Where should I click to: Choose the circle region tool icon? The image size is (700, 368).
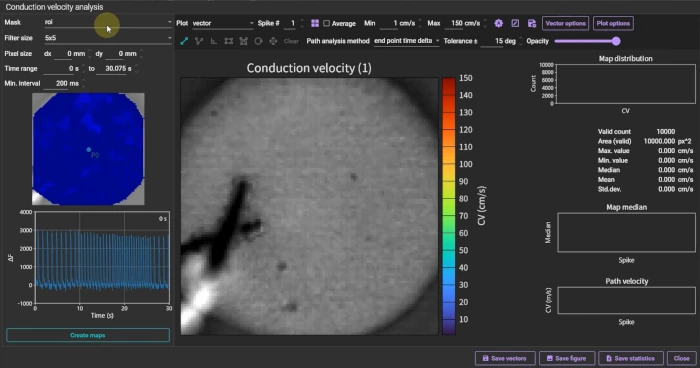coord(258,41)
